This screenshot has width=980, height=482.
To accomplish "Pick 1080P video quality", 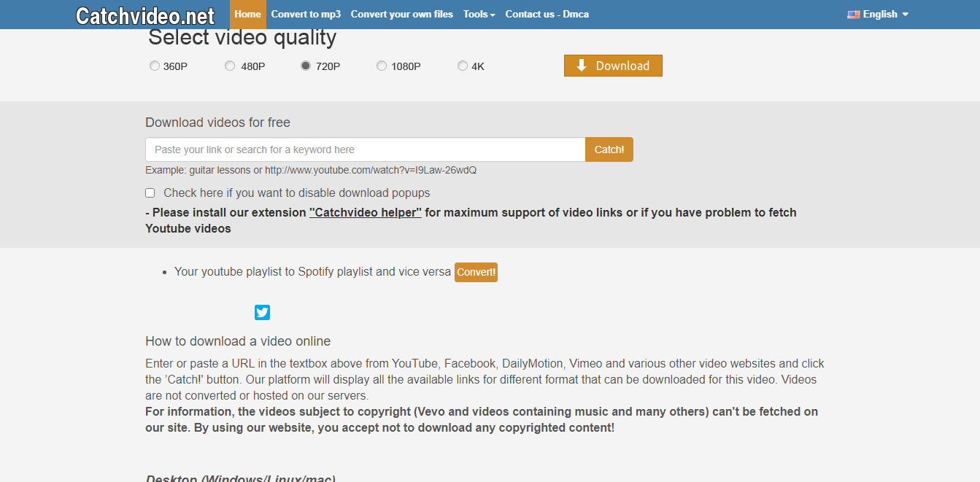I will point(382,66).
